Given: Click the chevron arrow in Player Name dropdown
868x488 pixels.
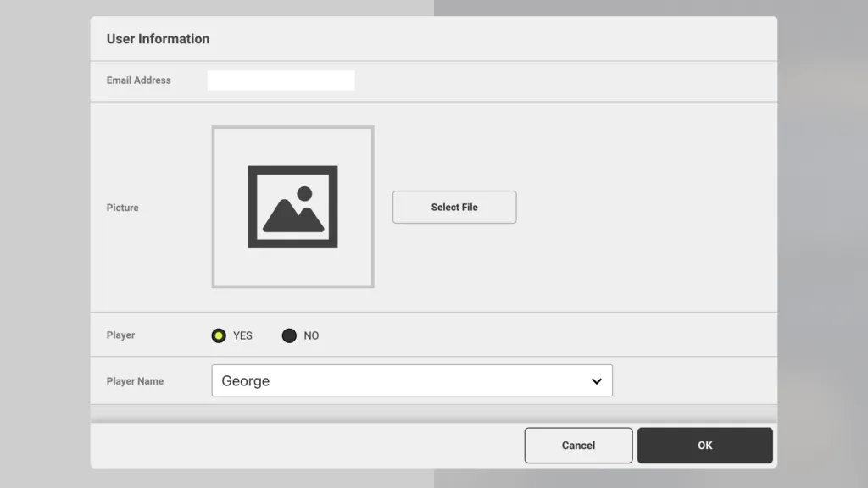Looking at the screenshot, I should [596, 381].
